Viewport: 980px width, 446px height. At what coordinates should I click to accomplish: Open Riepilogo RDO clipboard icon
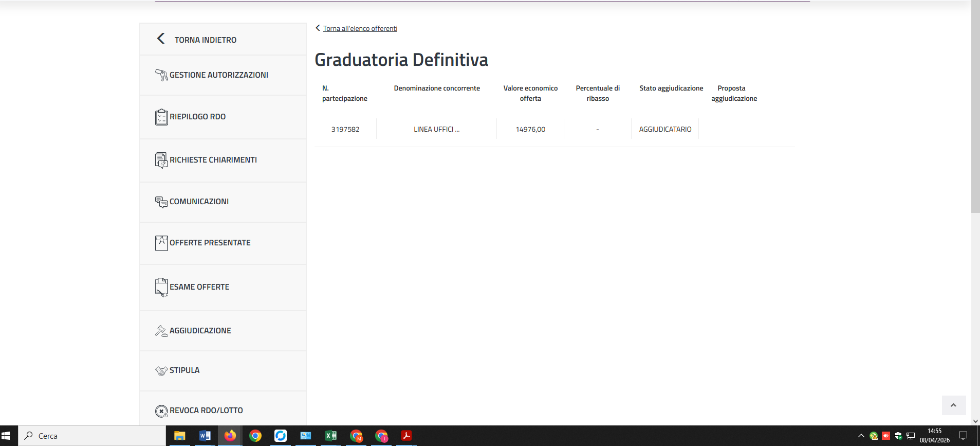click(161, 117)
